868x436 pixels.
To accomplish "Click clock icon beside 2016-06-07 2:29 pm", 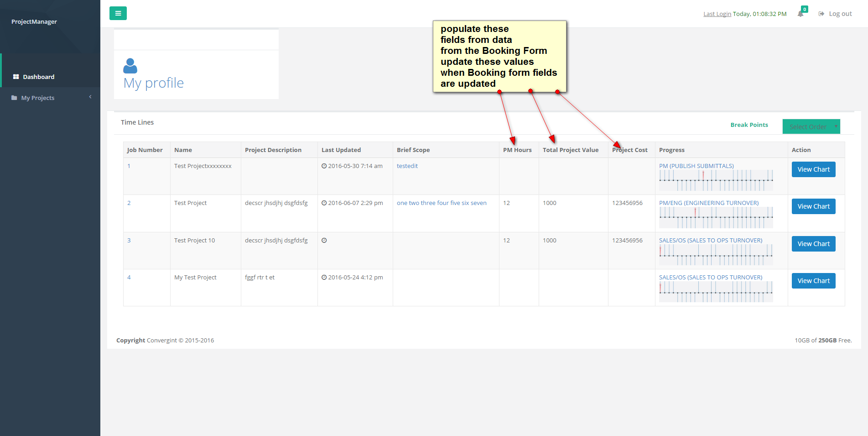I will point(324,203).
